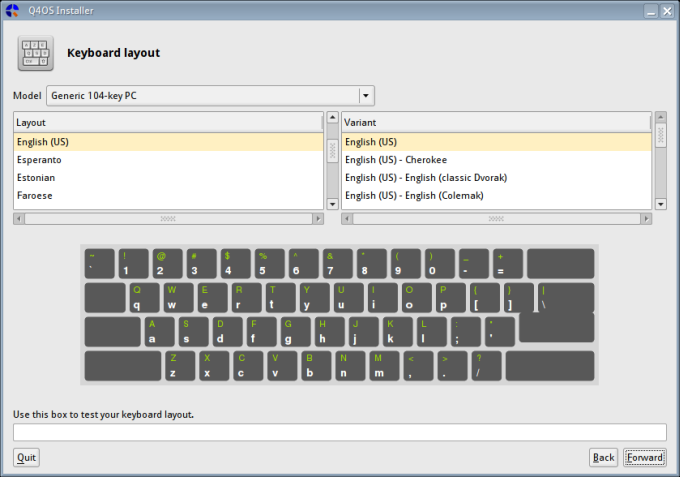Click the Q4OS logo in title bar
This screenshot has width=680, height=477.
12,10
